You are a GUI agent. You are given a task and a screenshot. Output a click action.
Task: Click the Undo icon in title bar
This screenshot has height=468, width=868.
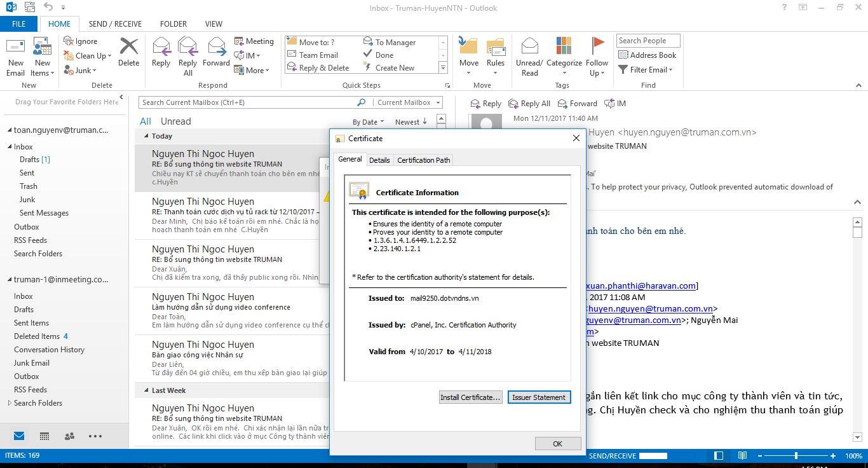pos(48,8)
